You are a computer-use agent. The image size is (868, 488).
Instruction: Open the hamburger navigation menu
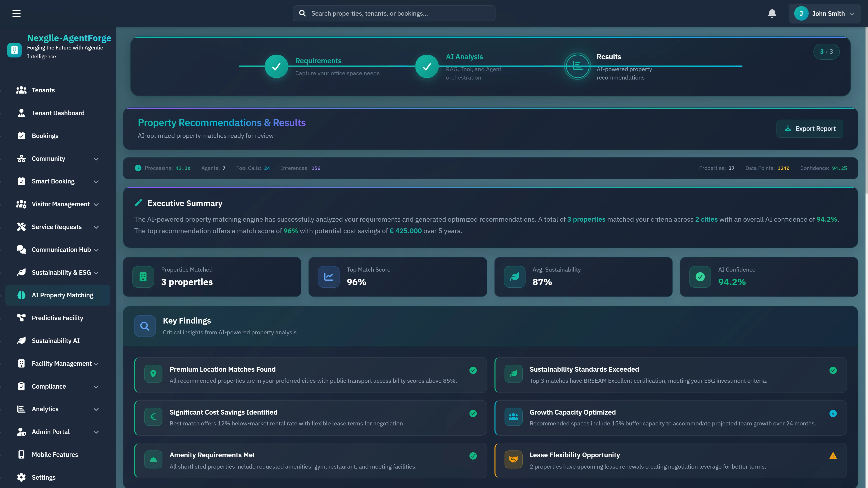pos(17,14)
